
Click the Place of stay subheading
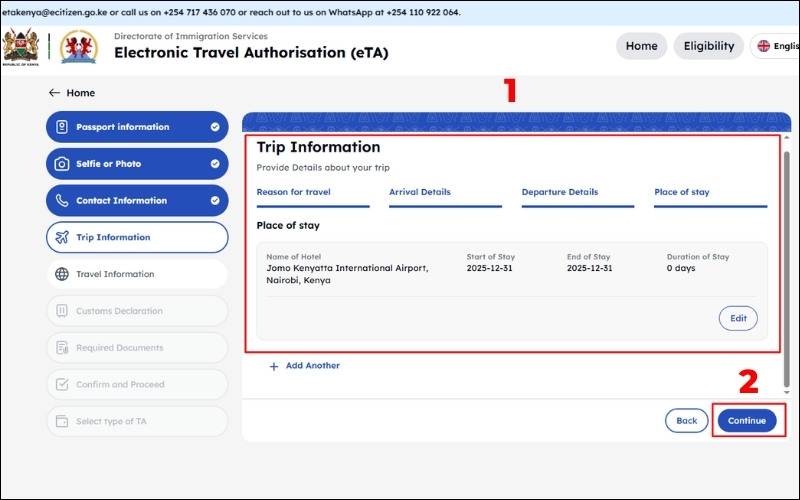288,226
